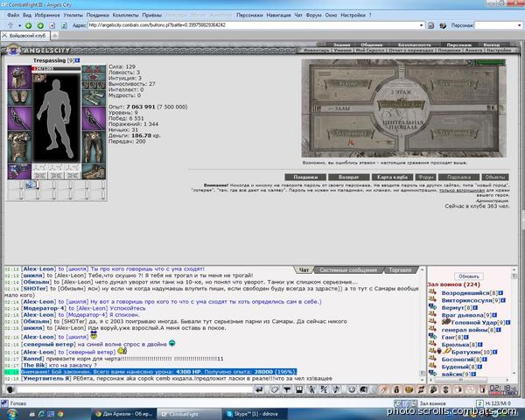Expand the address bar dropdown arrow
The width and height of the screenshot is (525, 420).
coord(421,25)
